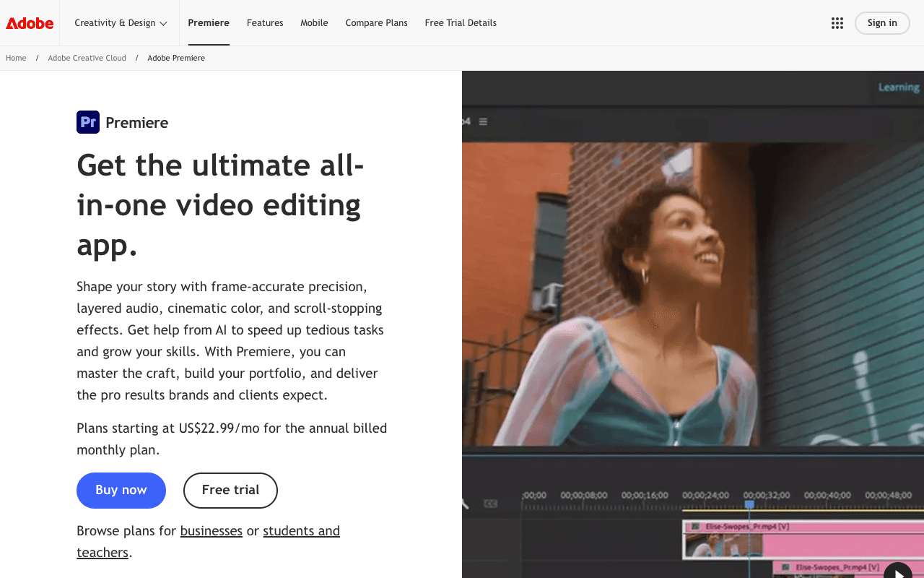Screen dimensions: 924x578
Task: Click the Premiere Pr app icon
Action: 87,122
